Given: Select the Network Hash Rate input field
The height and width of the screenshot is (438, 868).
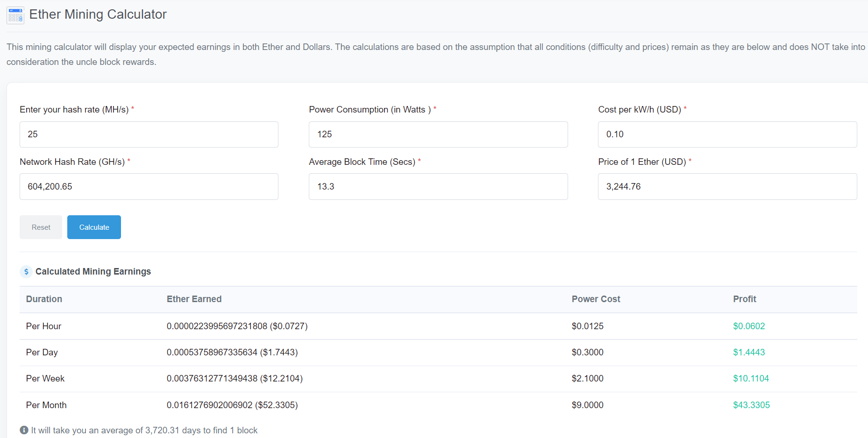Looking at the screenshot, I should click(149, 187).
